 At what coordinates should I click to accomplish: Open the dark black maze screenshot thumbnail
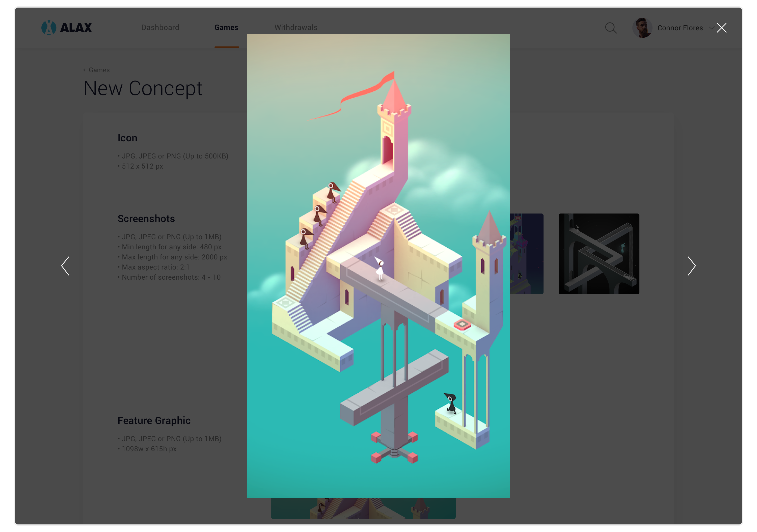[599, 254]
